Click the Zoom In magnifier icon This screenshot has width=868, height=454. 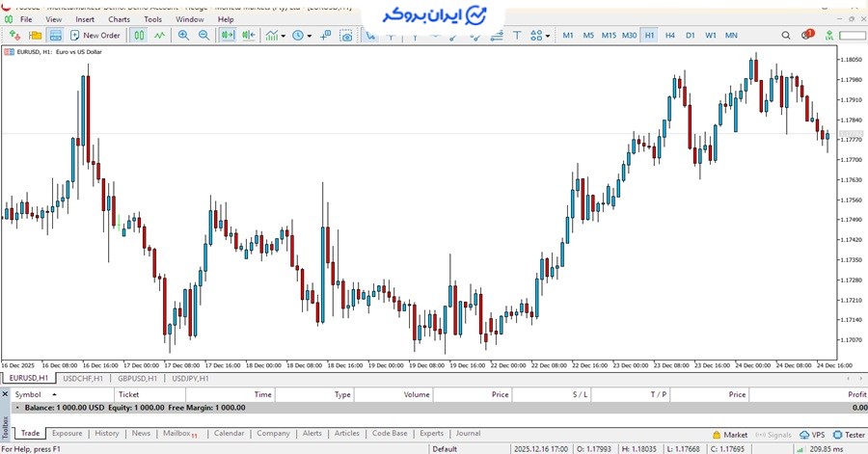[183, 36]
